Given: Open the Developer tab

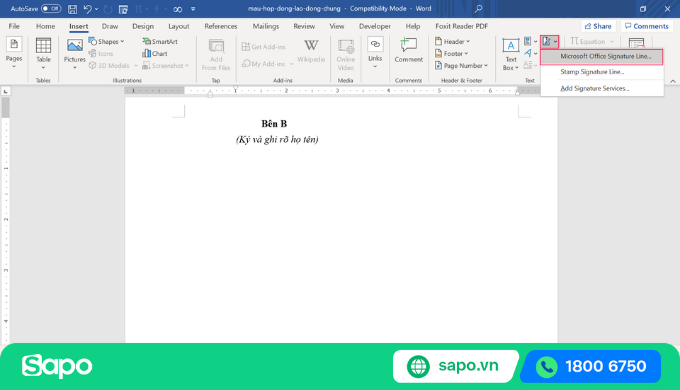Looking at the screenshot, I should (375, 26).
